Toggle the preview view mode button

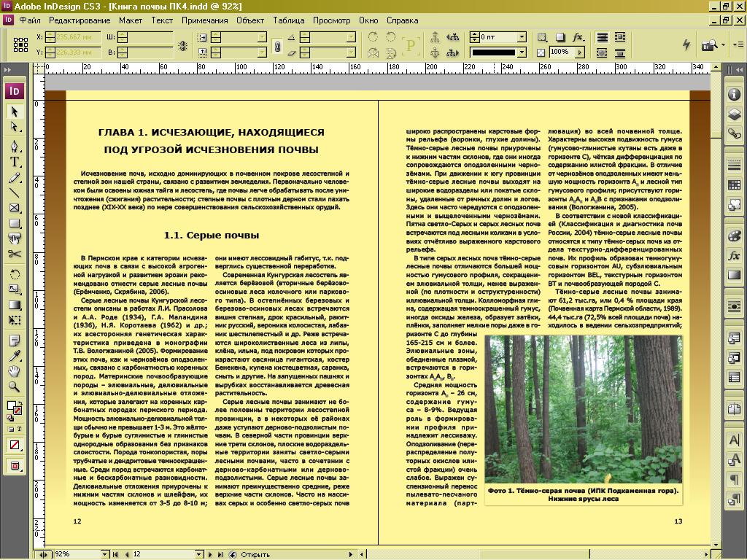[x=15, y=466]
